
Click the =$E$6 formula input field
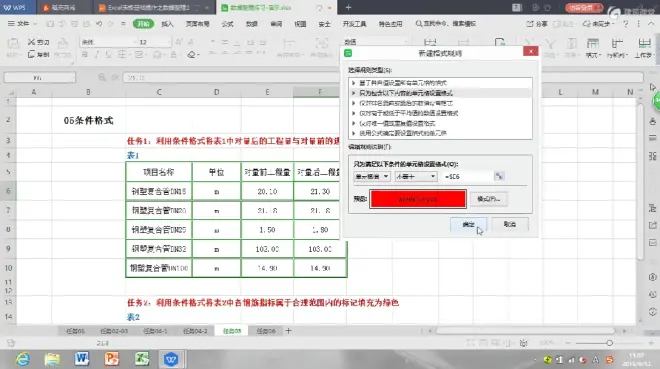(468, 177)
